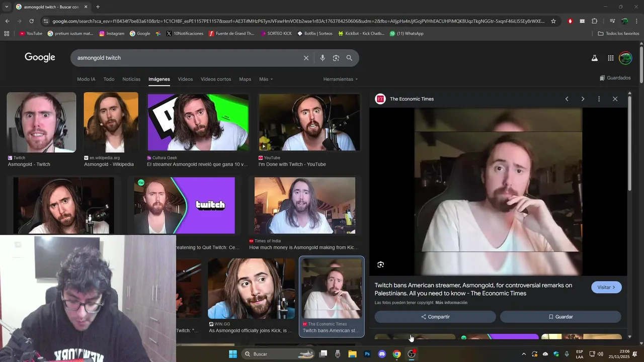Close the image preview panel
Screen dimensions: 644x362
(615, 99)
